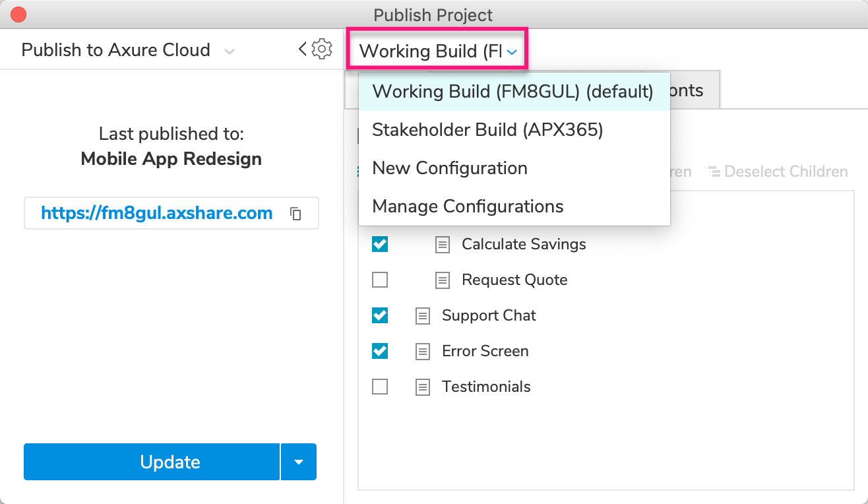Screen dimensions: 868x504
Task: Open the fm8gul.axshare.com link
Action: [x=157, y=213]
